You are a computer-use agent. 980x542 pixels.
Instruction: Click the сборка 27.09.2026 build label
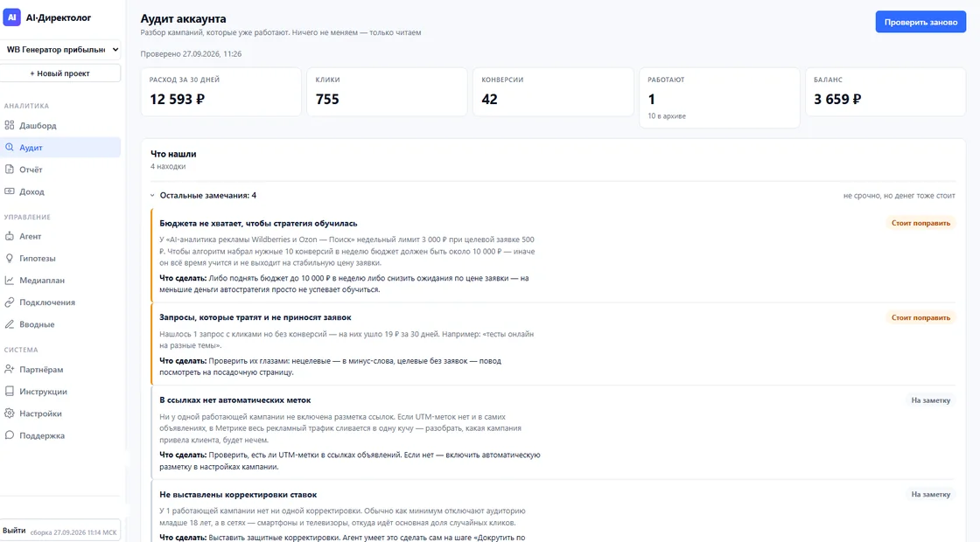(x=73, y=532)
